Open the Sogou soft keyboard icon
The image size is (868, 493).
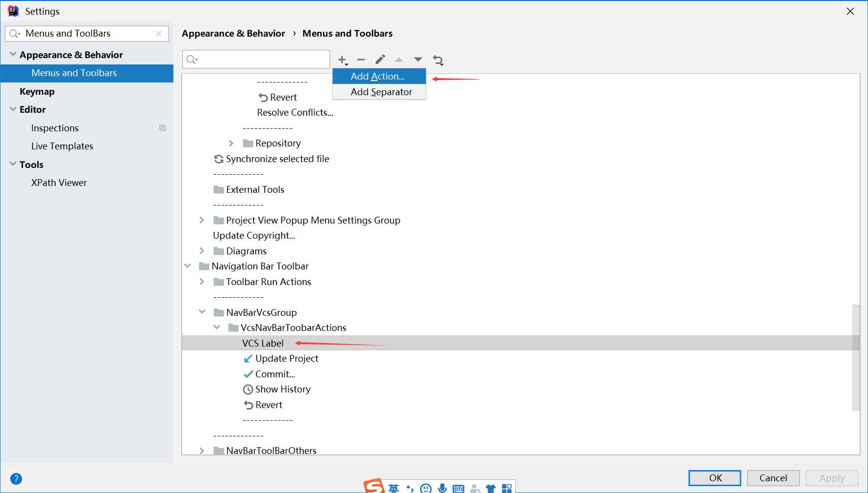coord(458,489)
